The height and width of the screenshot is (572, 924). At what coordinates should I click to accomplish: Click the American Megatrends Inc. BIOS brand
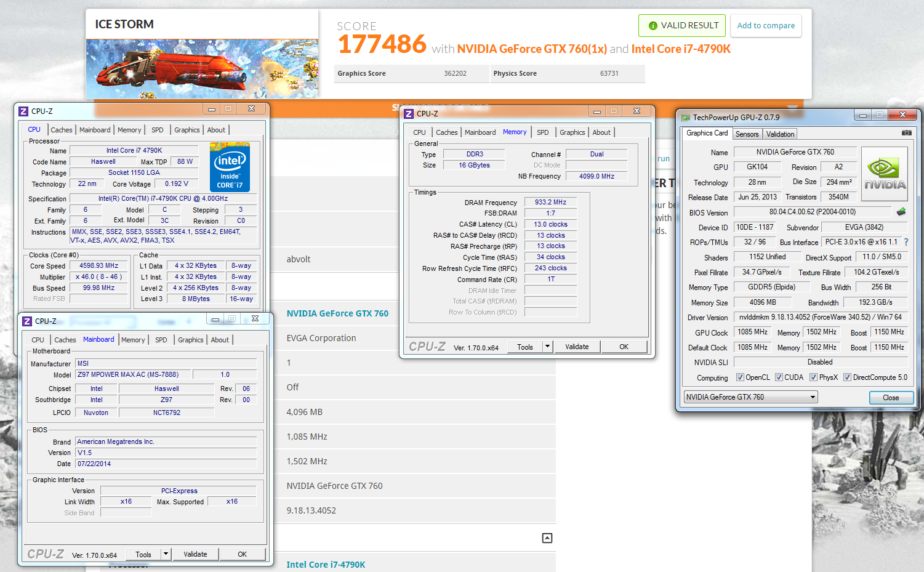(166, 441)
